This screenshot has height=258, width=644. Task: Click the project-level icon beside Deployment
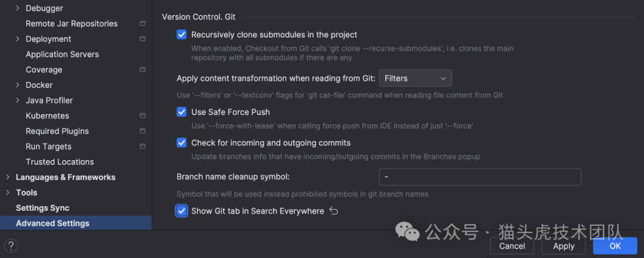143,39
